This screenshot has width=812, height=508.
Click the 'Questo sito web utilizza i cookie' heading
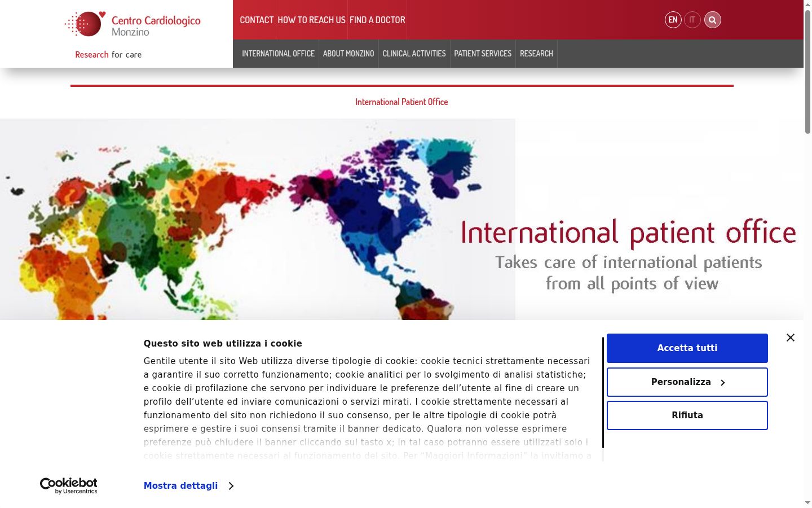tap(223, 343)
